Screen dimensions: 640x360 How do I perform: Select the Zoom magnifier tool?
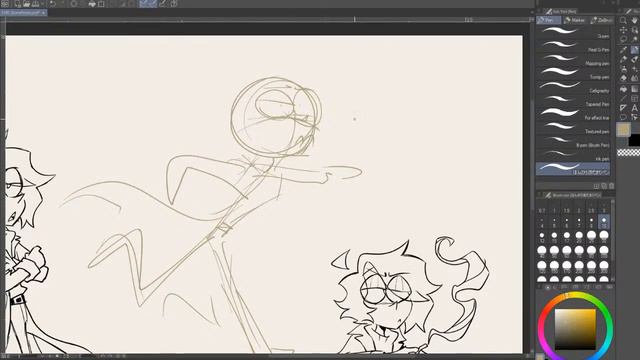pos(623,20)
